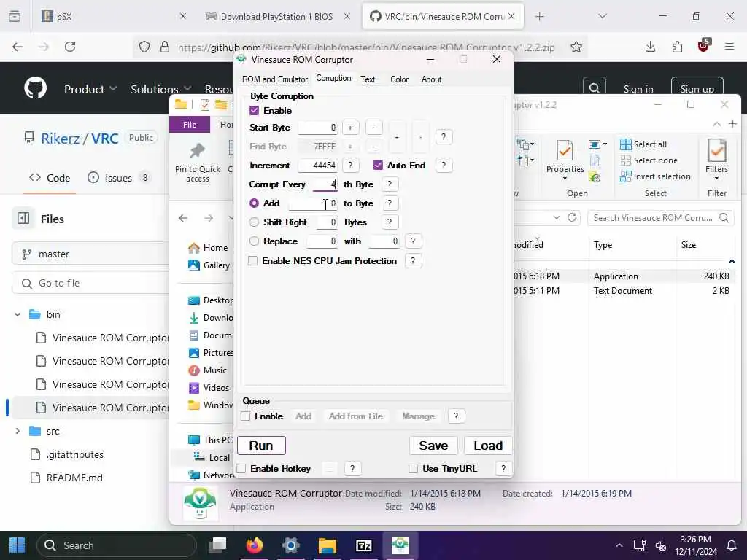Click Invert selection in Explorer ribbon

tap(655, 176)
